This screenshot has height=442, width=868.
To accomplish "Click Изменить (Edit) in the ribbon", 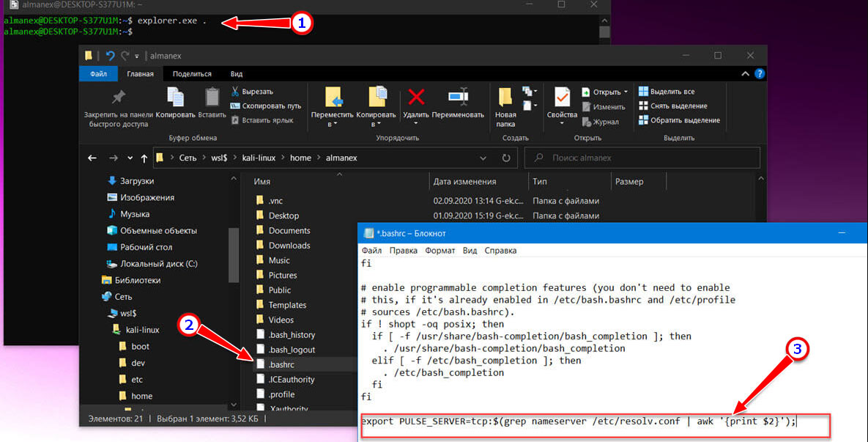I will pos(604,107).
